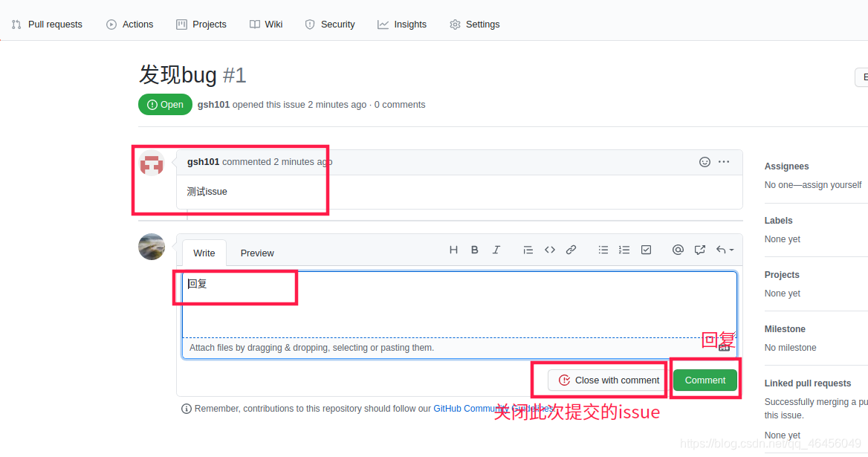Screen dimensions: 868x457
Task: Click the issue title 发现bug
Action: coord(178,75)
